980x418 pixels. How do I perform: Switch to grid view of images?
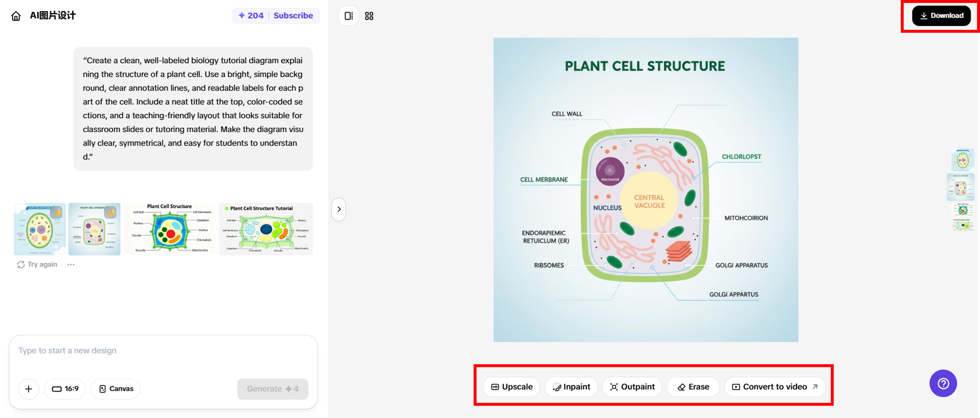[369, 16]
